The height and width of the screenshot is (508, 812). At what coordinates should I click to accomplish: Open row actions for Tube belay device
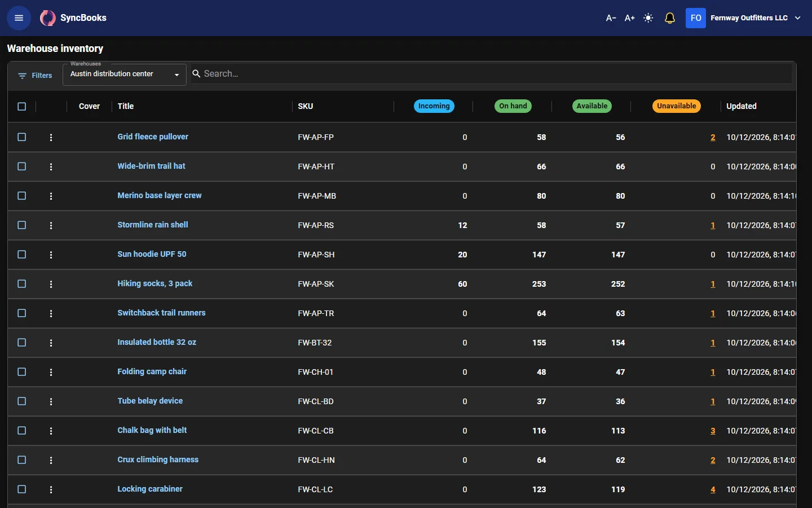pyautogui.click(x=51, y=401)
